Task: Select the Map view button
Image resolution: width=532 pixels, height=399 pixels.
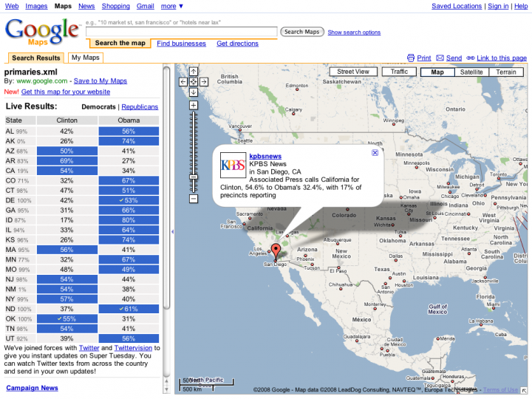Action: click(x=437, y=72)
